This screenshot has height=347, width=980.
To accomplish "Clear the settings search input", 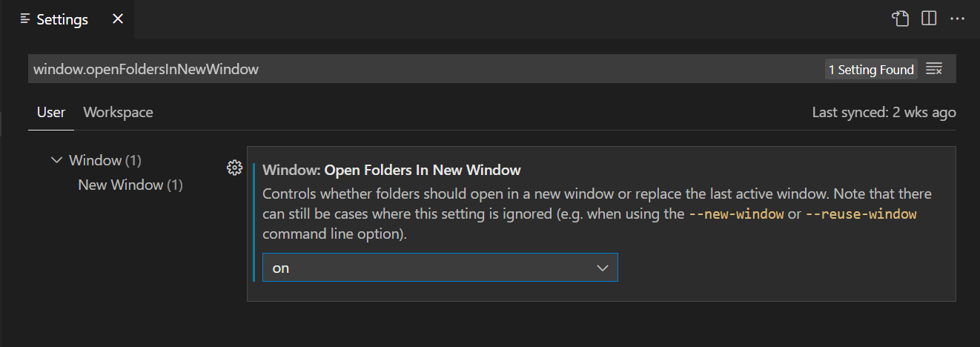I will pos(934,70).
